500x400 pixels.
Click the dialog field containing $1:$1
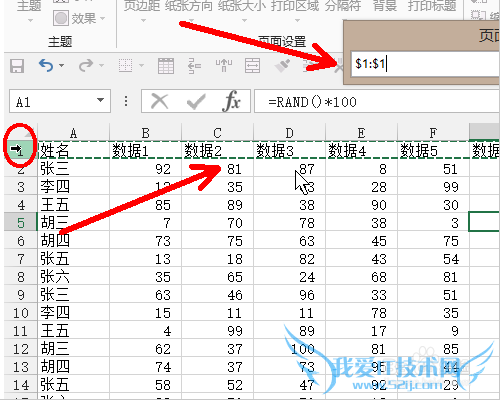point(425,64)
